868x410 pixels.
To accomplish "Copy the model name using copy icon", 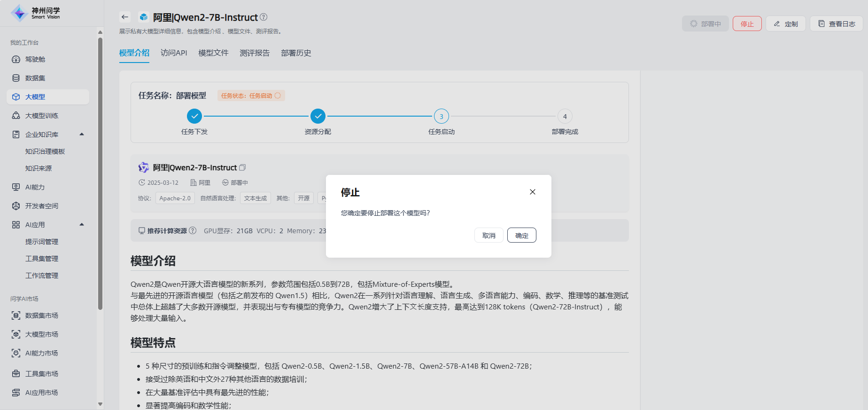I will (x=242, y=167).
